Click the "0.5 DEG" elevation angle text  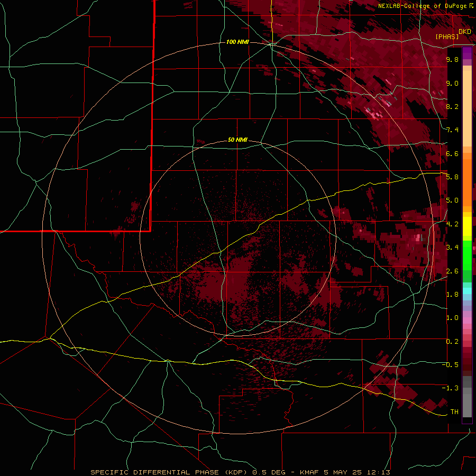pos(270,472)
